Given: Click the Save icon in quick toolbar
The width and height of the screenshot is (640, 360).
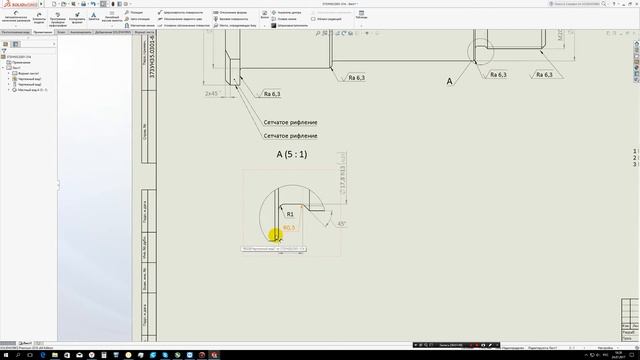Looking at the screenshot, I should (73, 4).
